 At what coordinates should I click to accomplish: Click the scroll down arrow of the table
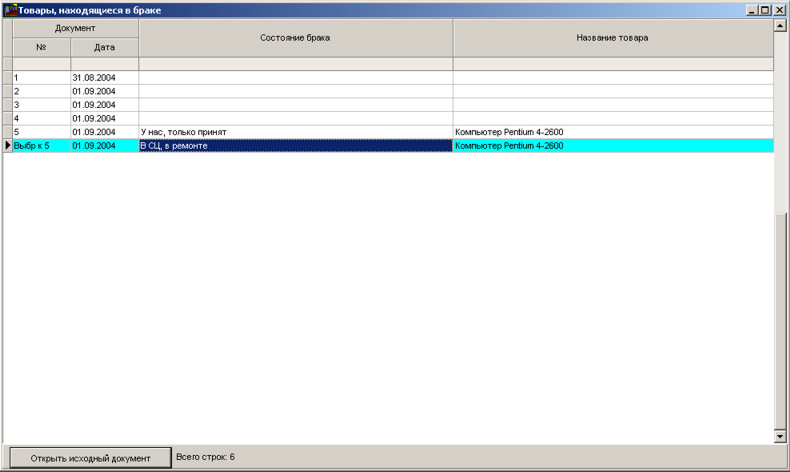click(x=780, y=437)
